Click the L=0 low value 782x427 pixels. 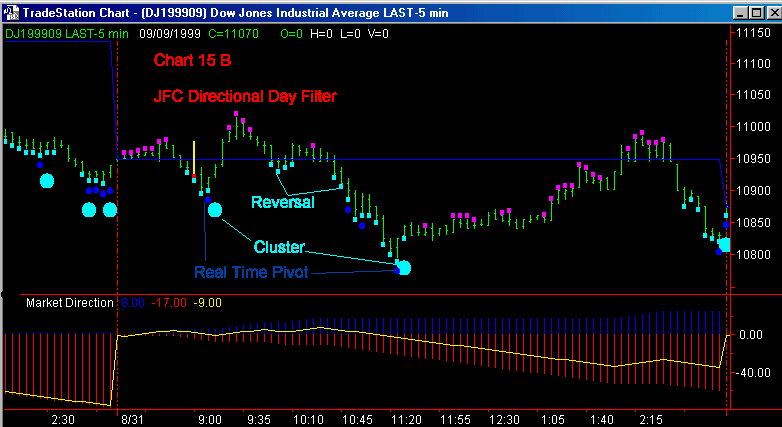[x=351, y=34]
